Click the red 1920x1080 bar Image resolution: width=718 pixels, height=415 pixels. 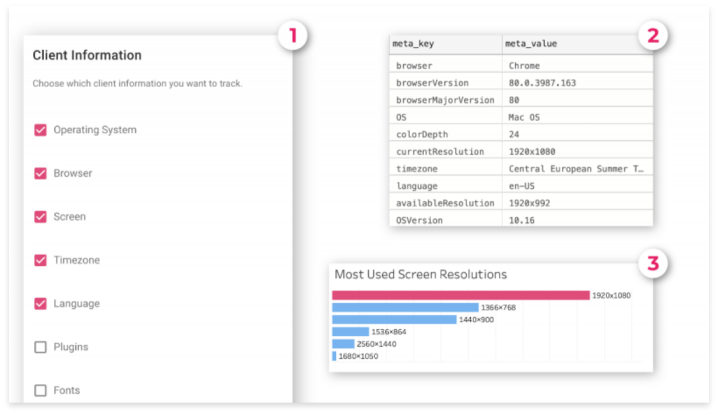pyautogui.click(x=460, y=295)
